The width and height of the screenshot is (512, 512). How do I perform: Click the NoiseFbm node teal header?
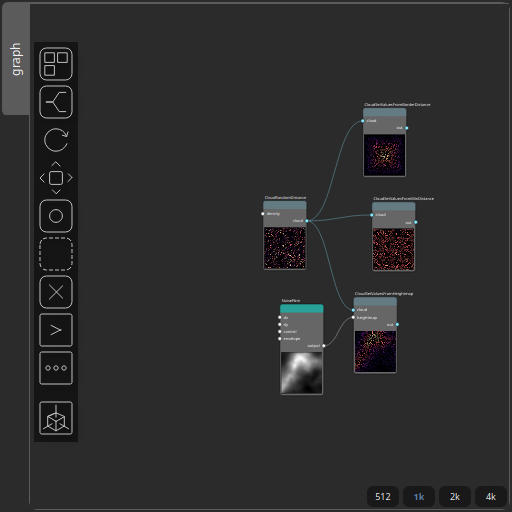pos(302,309)
